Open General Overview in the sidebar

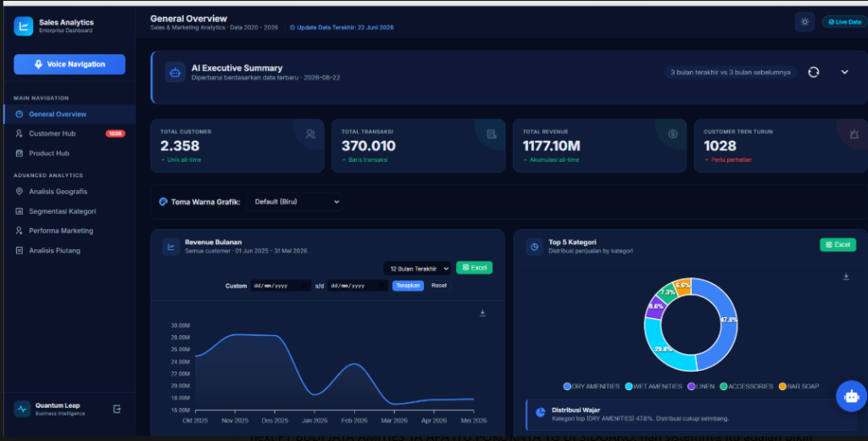[x=70, y=114]
